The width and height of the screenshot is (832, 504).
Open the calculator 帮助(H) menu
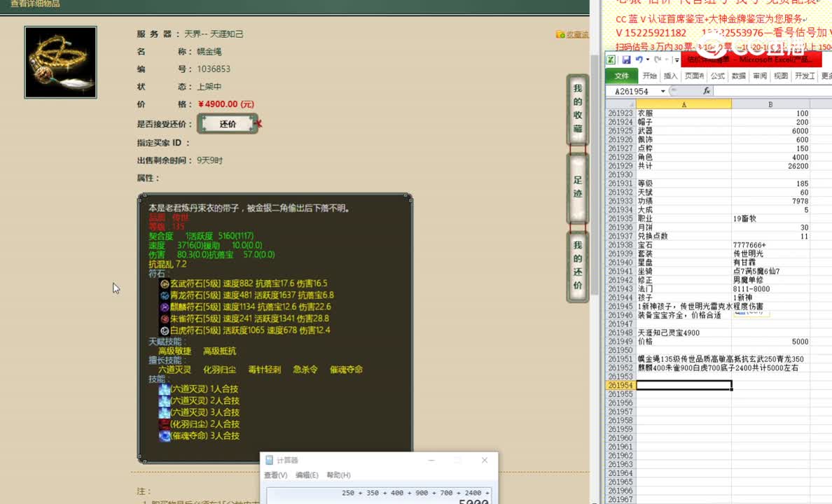tap(338, 475)
